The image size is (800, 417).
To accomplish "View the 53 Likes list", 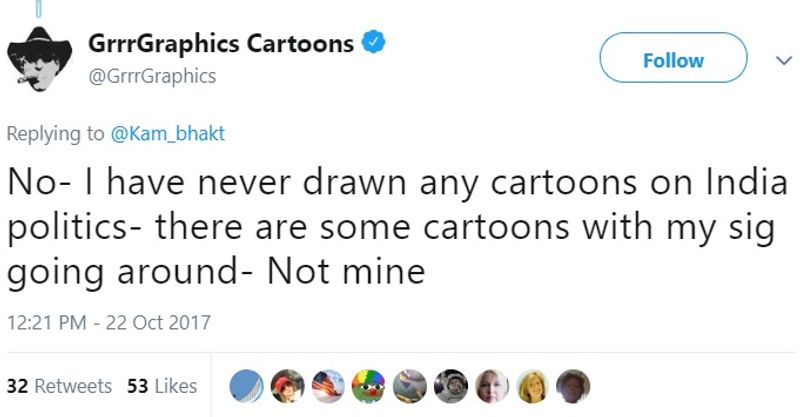I will point(162,386).
